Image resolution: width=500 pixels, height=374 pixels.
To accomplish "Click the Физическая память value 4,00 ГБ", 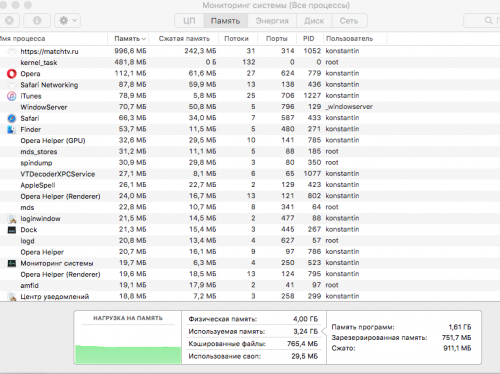I will tap(305, 319).
